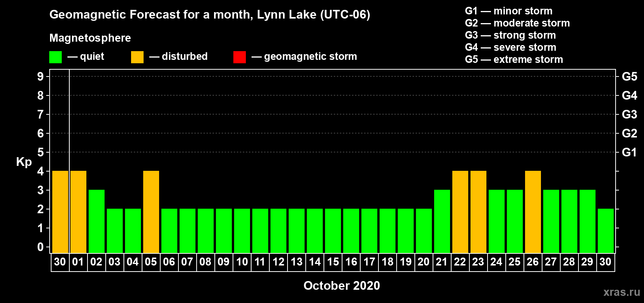Screen dimensions: 644x303
Task: Select the green bar above day 02
Action: (x=97, y=221)
